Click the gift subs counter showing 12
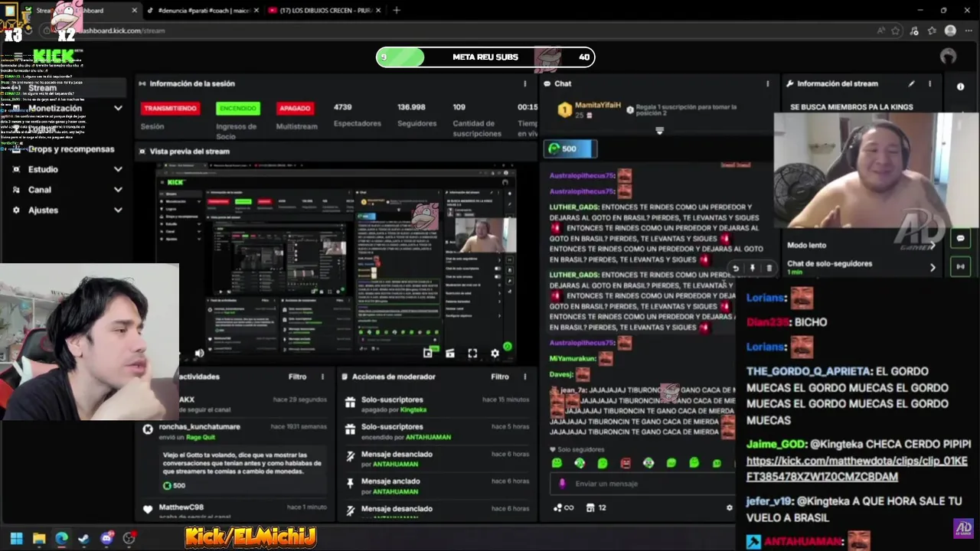Image resolution: width=980 pixels, height=551 pixels. click(x=596, y=507)
